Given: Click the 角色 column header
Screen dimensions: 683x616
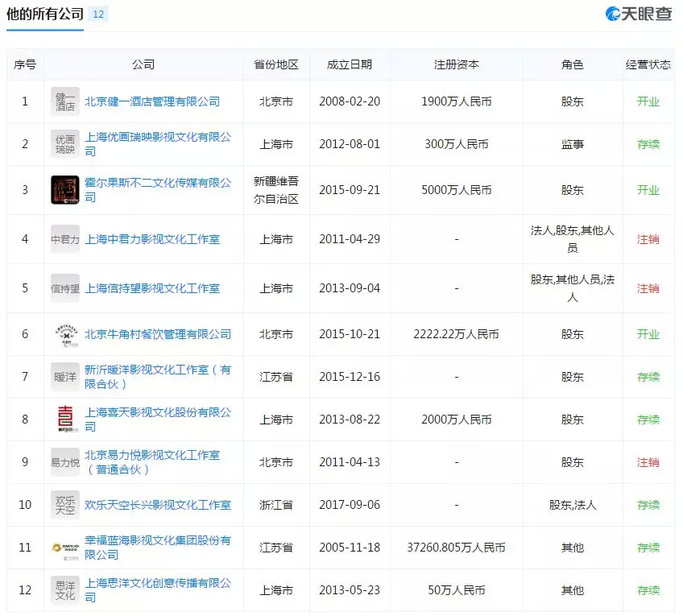Looking at the screenshot, I should pos(573,64).
